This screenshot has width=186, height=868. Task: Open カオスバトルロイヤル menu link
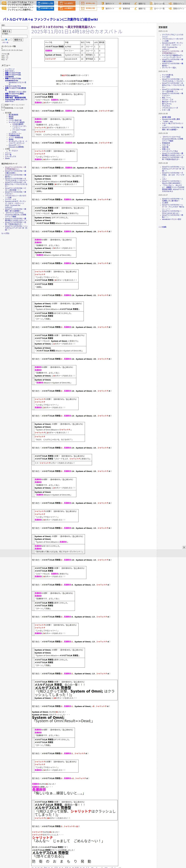(13, 86)
